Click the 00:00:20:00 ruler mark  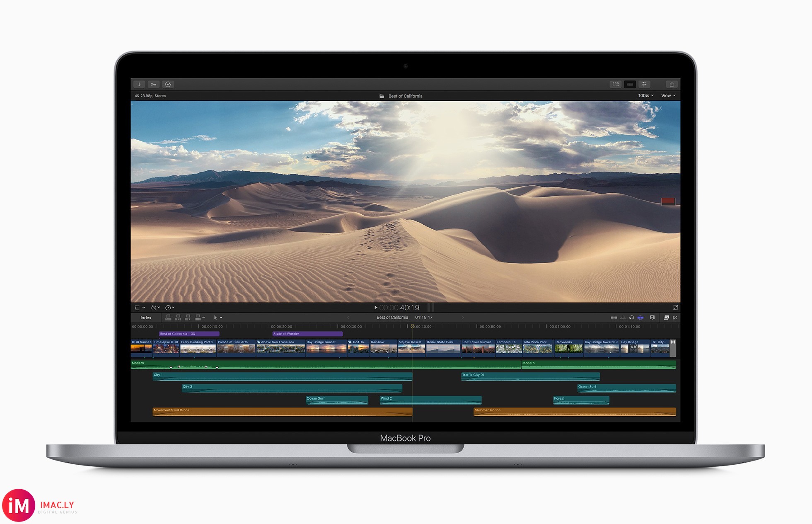[281, 327]
